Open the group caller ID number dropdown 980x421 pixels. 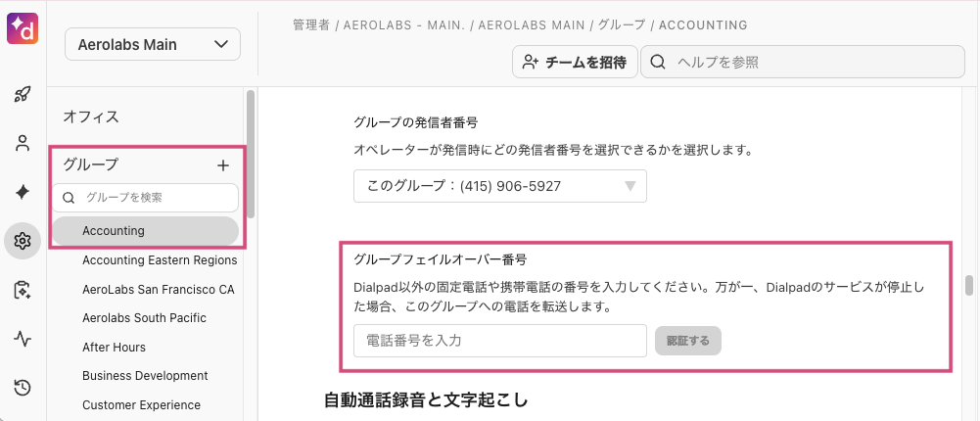click(499, 185)
